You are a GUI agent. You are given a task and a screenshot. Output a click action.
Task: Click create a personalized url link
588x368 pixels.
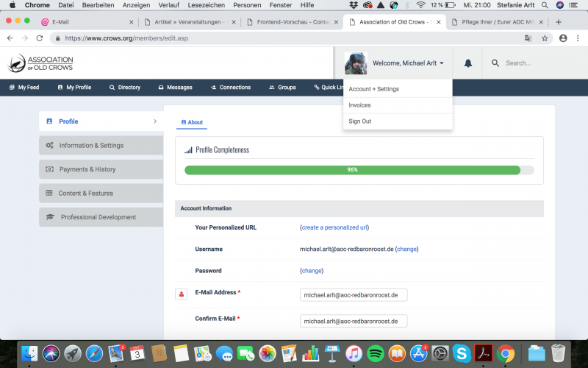pos(334,227)
